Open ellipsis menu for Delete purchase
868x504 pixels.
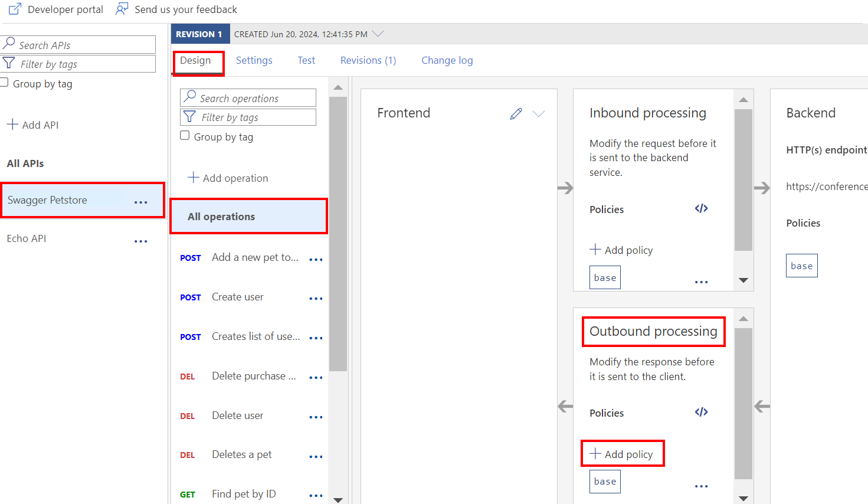click(316, 378)
